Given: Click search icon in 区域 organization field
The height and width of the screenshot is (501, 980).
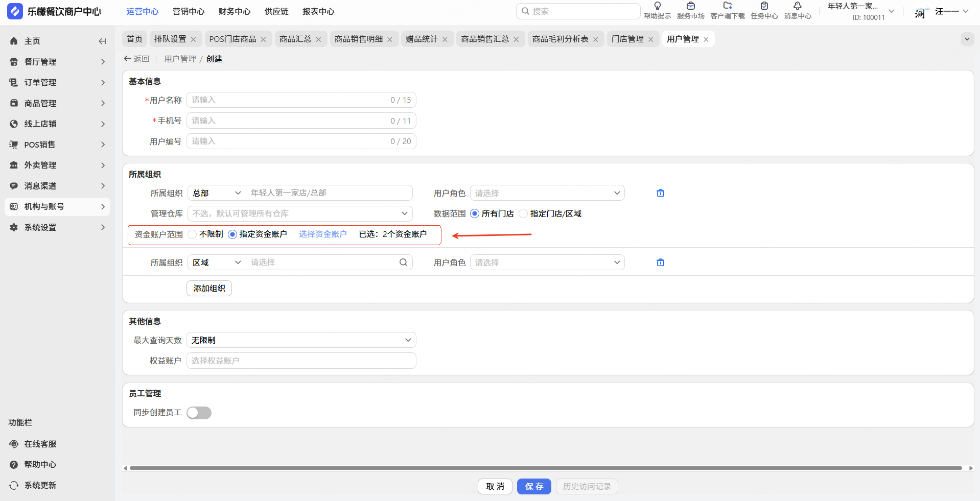Looking at the screenshot, I should 403,263.
